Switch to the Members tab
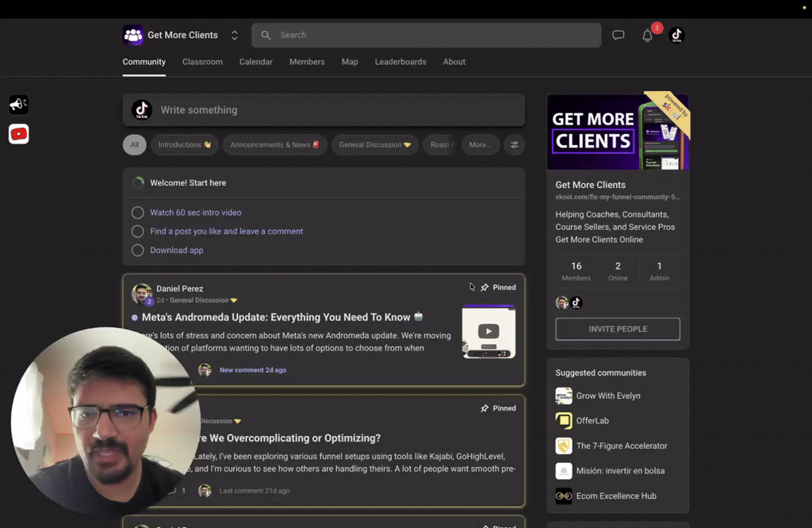The width and height of the screenshot is (812, 528). tap(307, 62)
